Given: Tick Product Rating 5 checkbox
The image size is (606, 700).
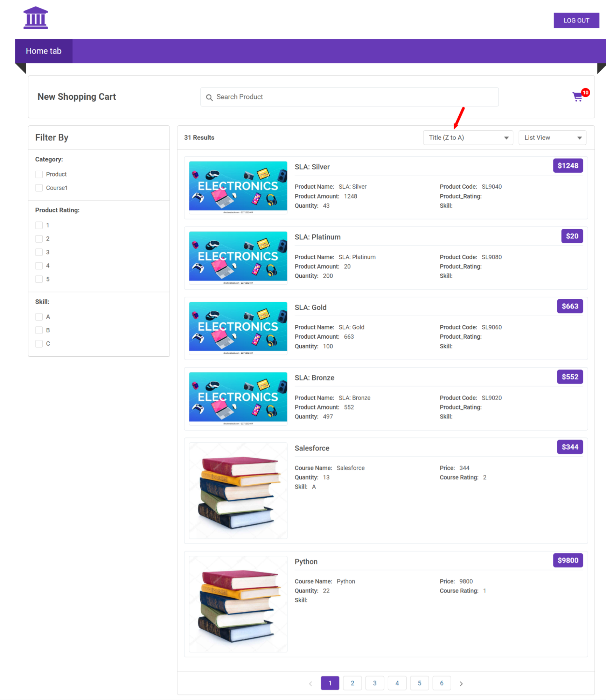Looking at the screenshot, I should click(x=39, y=279).
